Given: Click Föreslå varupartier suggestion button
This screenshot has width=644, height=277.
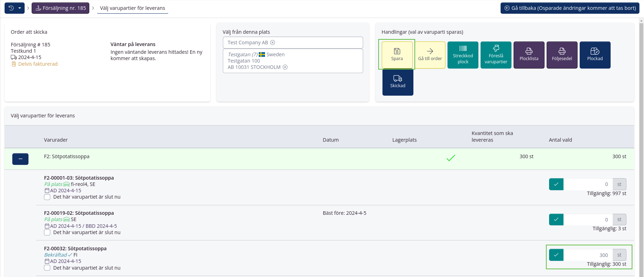Looking at the screenshot, I should click(x=496, y=55).
